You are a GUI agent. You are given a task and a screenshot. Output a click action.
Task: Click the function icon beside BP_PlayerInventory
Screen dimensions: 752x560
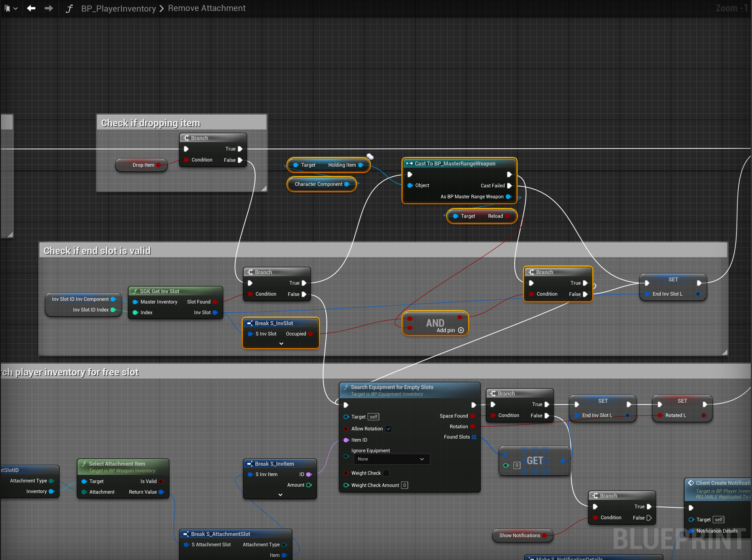[x=69, y=9]
